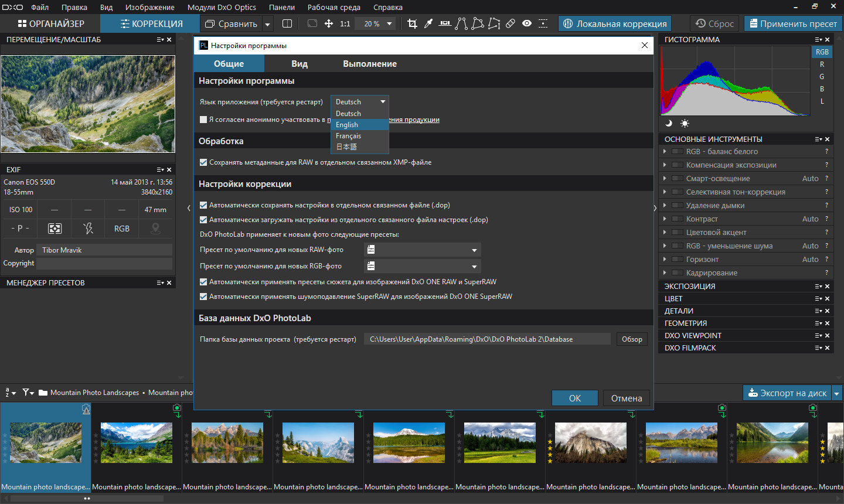Enable the Горизонт correction switch
This screenshot has height=504, width=844.
(677, 259)
